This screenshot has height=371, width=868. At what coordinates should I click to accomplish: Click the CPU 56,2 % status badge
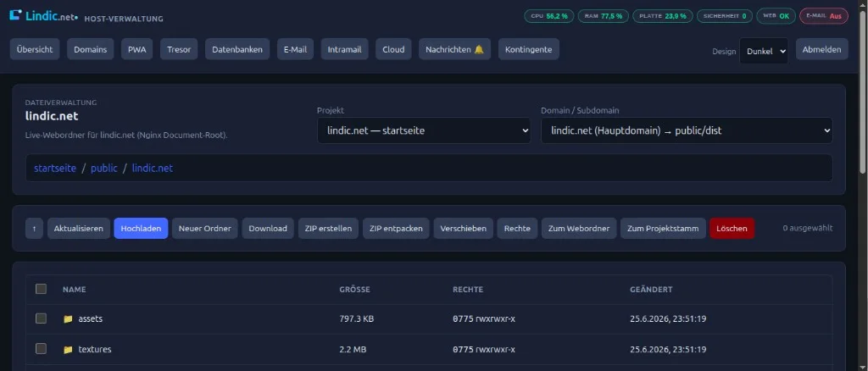(x=549, y=16)
